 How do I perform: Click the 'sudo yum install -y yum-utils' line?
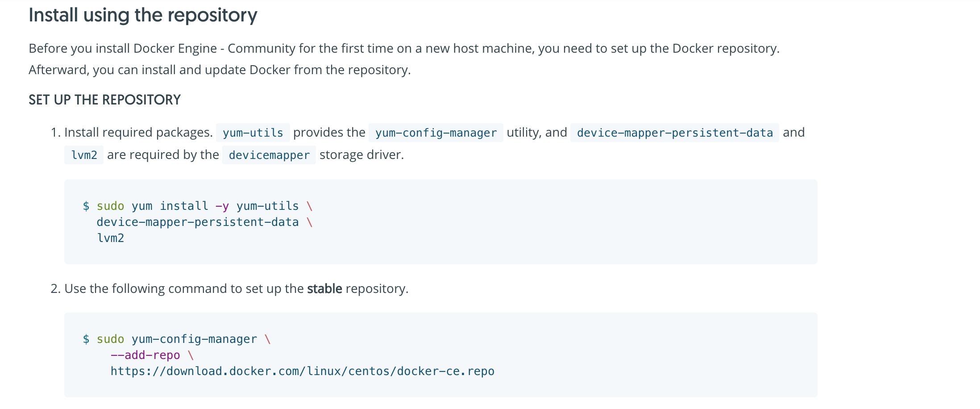click(198, 206)
